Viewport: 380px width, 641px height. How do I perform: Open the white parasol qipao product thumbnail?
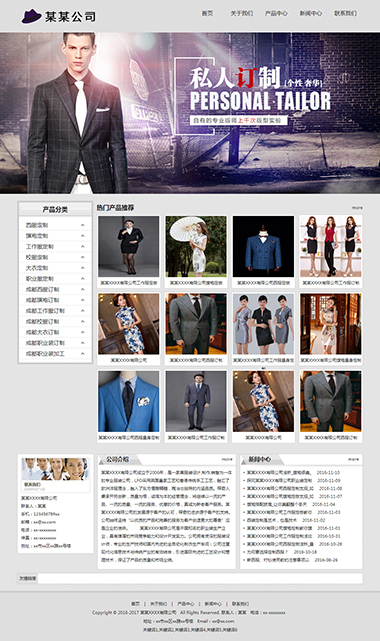point(196,247)
